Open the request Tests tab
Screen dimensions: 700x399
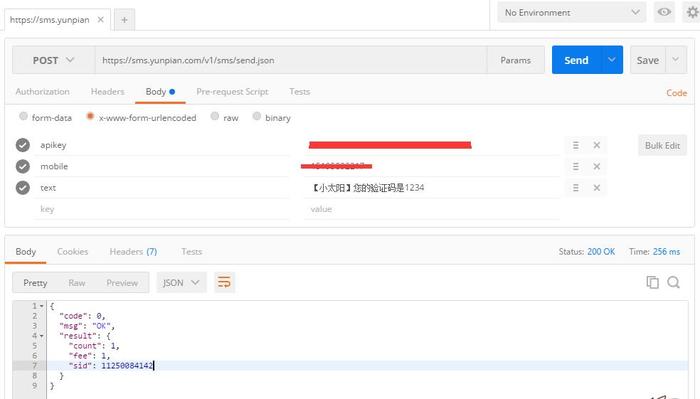(300, 91)
